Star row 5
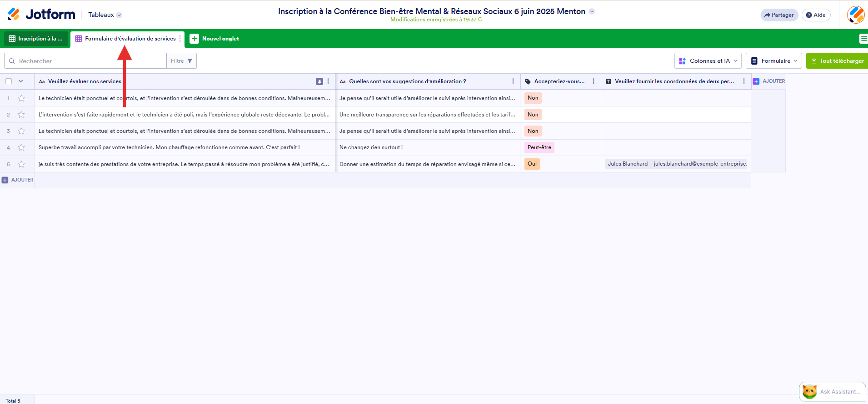The height and width of the screenshot is (404, 868). (21, 164)
